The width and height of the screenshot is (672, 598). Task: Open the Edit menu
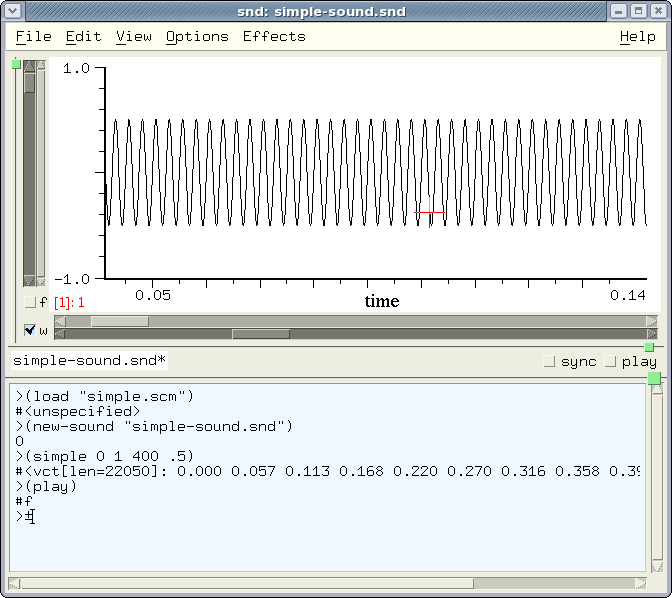click(x=83, y=36)
